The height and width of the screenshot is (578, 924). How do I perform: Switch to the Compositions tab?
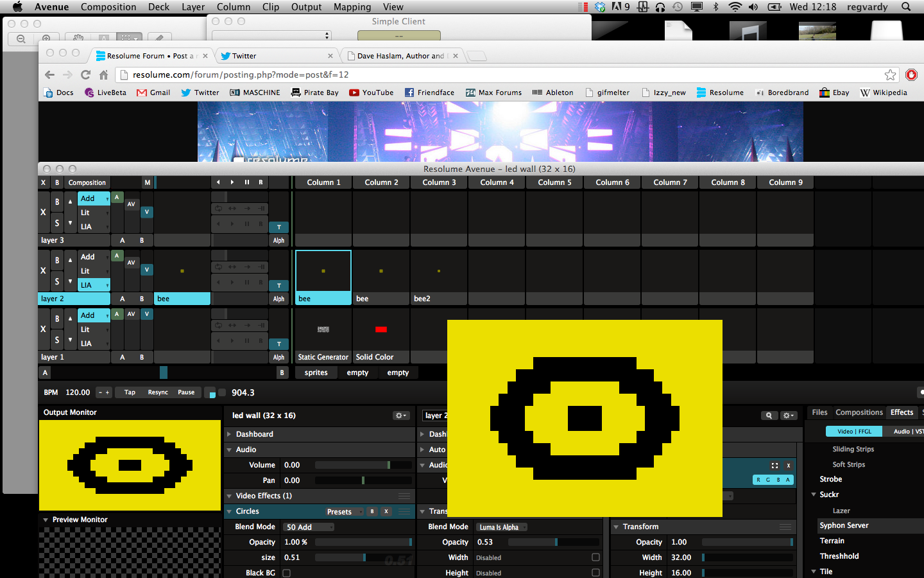tap(859, 412)
